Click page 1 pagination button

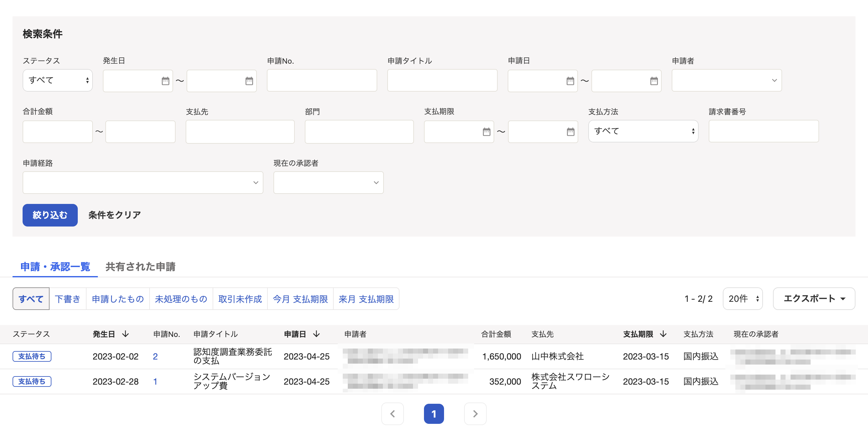click(434, 413)
